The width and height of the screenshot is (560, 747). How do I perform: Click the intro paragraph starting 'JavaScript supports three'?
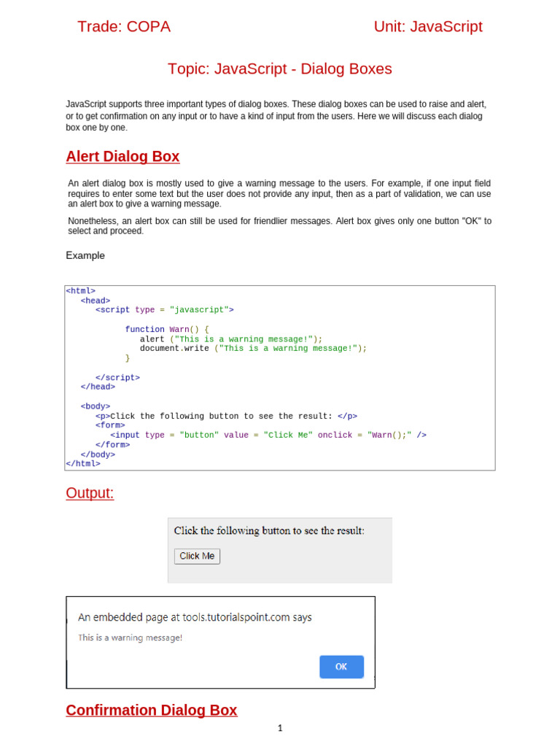(276, 116)
